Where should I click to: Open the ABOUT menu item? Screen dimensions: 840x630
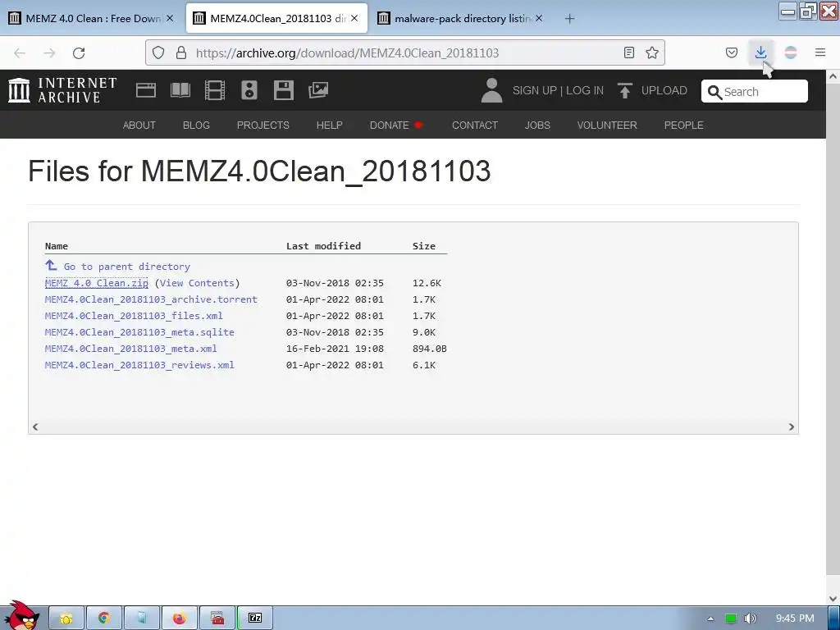(x=139, y=125)
